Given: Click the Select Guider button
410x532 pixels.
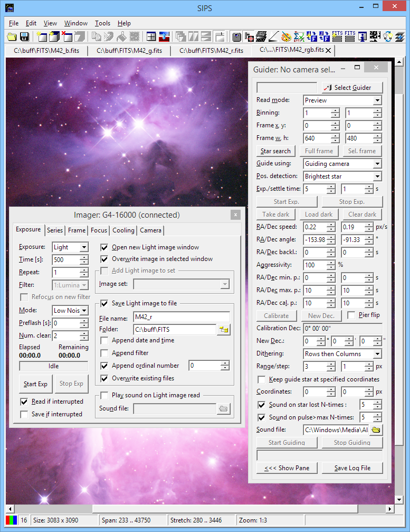Looking at the screenshot, I should tap(352, 88).
